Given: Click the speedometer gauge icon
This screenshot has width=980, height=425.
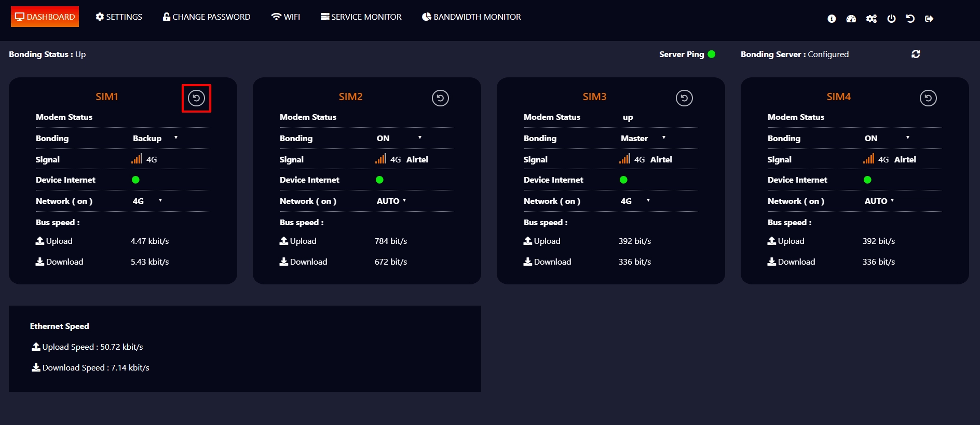Looking at the screenshot, I should coord(851,19).
